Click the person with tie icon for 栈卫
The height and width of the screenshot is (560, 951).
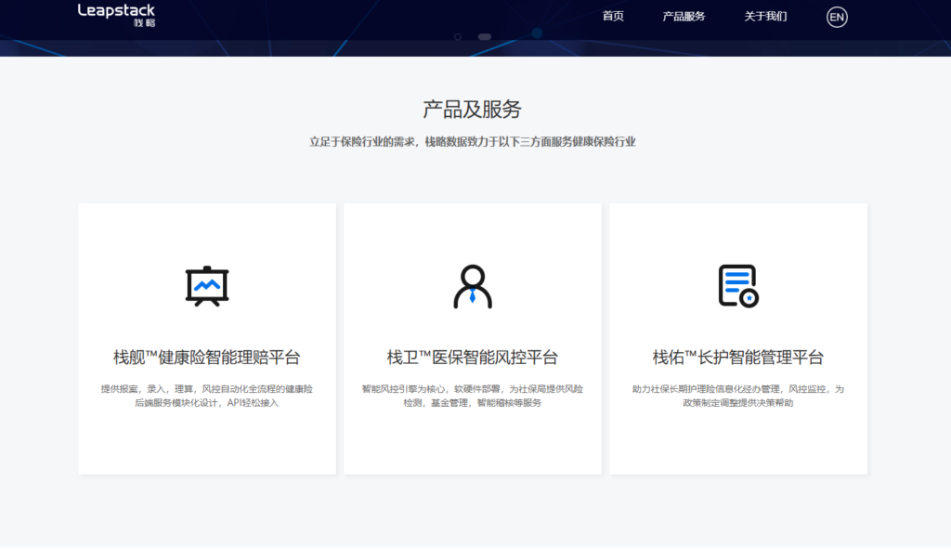473,286
